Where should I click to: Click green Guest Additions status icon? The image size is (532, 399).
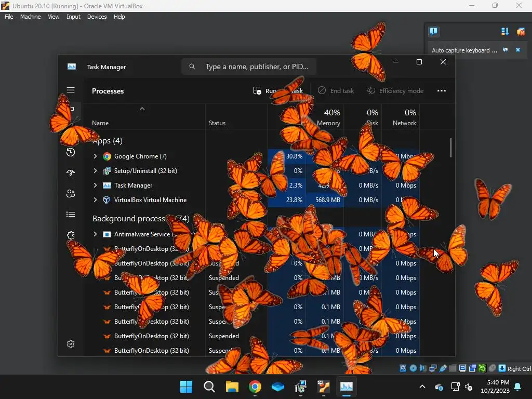pyautogui.click(x=482, y=368)
